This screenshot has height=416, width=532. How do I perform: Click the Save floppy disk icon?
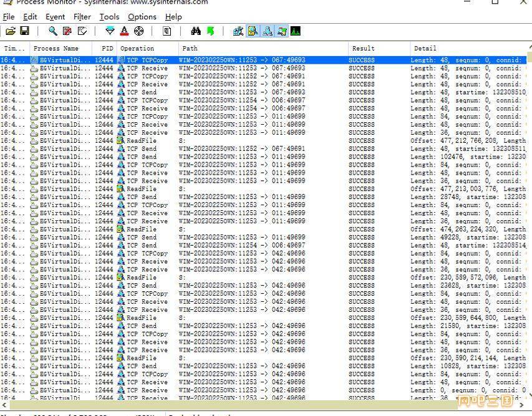[24, 31]
